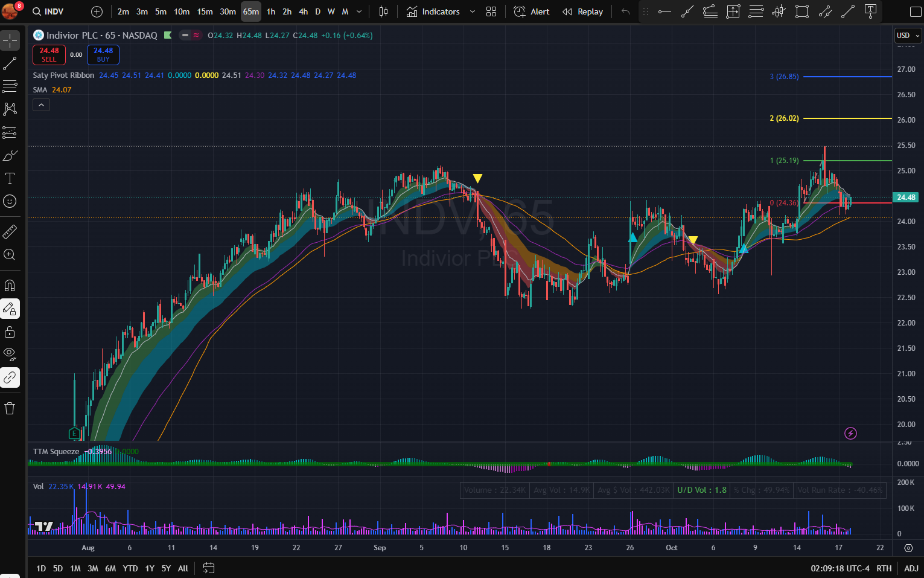Click the earnings E marker on chart
Screen dimensions: 924x578
74,433
